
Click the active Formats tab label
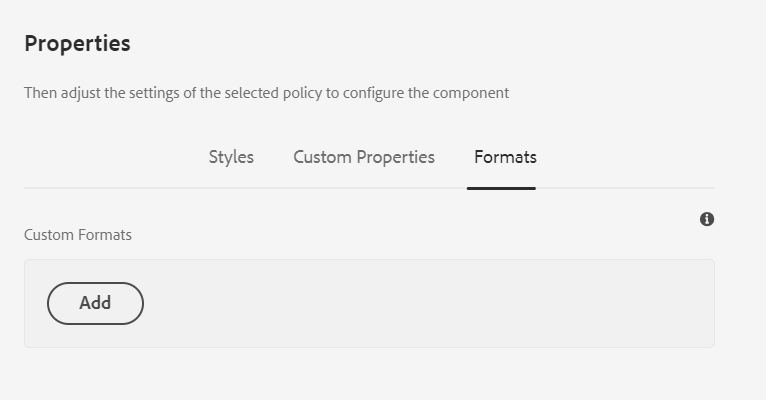click(x=505, y=157)
